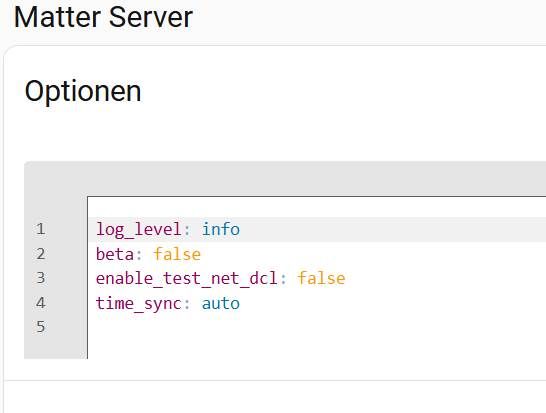
Task: Click the beta key in line 2
Action: click(x=115, y=254)
